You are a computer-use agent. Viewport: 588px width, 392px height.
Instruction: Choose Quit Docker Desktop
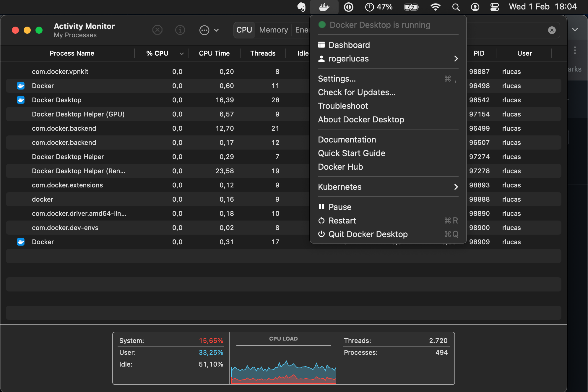coord(368,234)
